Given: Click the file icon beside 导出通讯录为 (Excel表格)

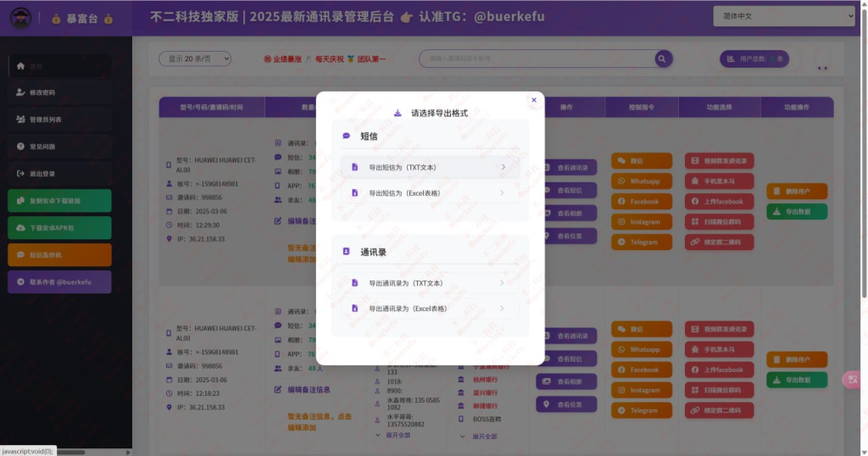Looking at the screenshot, I should (355, 309).
